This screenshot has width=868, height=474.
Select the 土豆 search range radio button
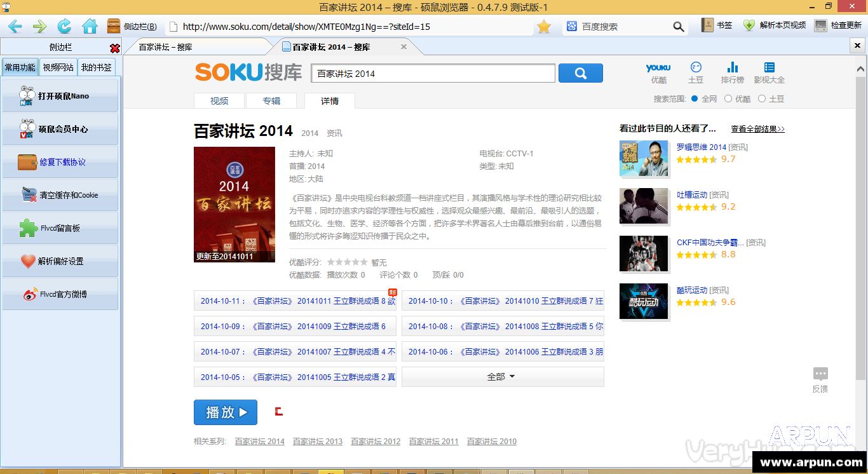pyautogui.click(x=762, y=98)
